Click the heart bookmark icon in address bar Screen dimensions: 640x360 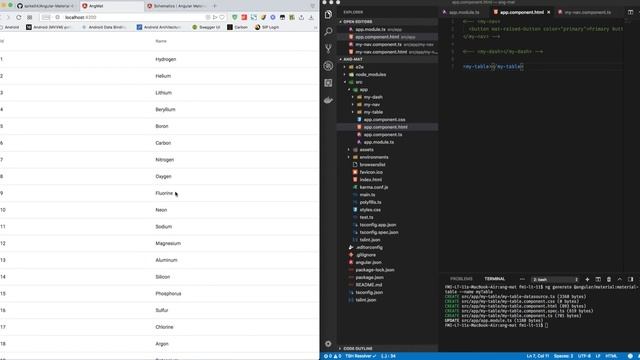(x=222, y=18)
